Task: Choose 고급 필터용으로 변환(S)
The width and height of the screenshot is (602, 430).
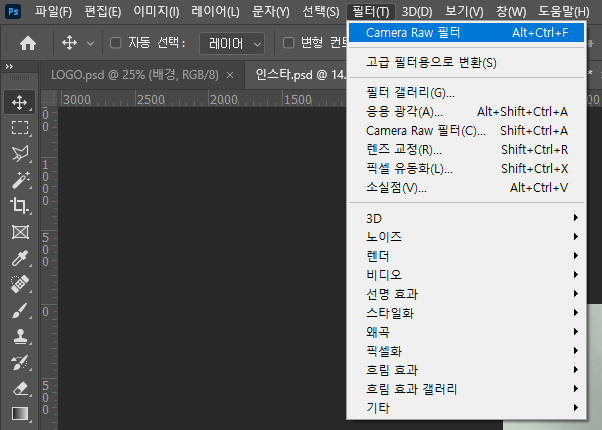Action: pyautogui.click(x=466, y=62)
